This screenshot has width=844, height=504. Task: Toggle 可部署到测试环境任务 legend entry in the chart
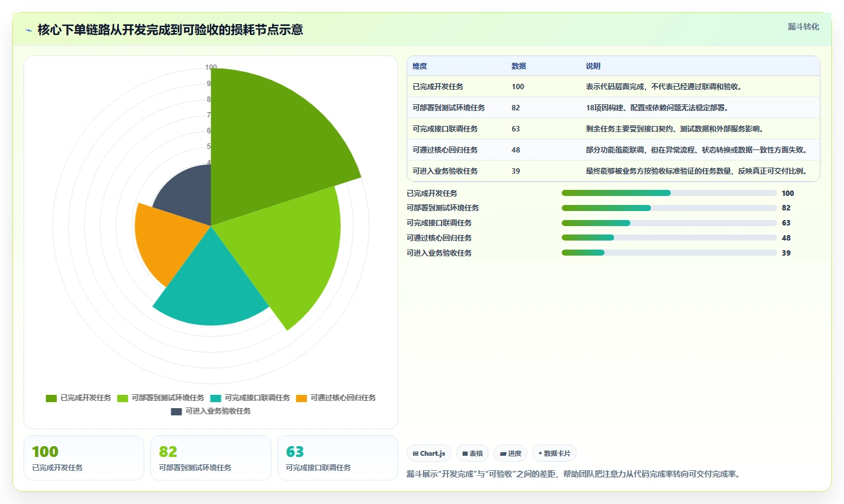(160, 398)
